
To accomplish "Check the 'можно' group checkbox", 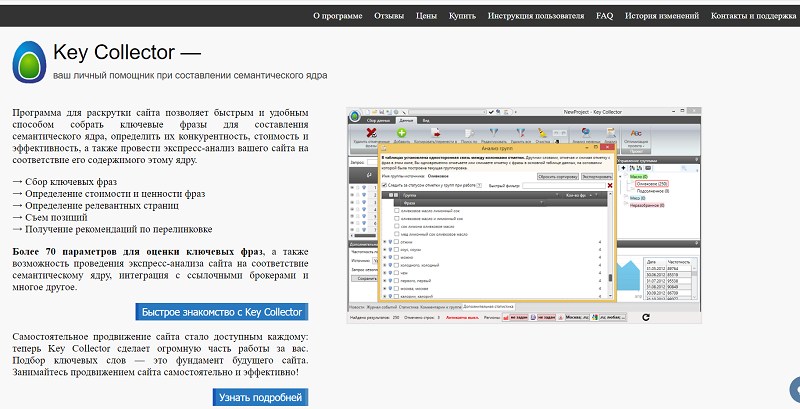I will (396, 258).
